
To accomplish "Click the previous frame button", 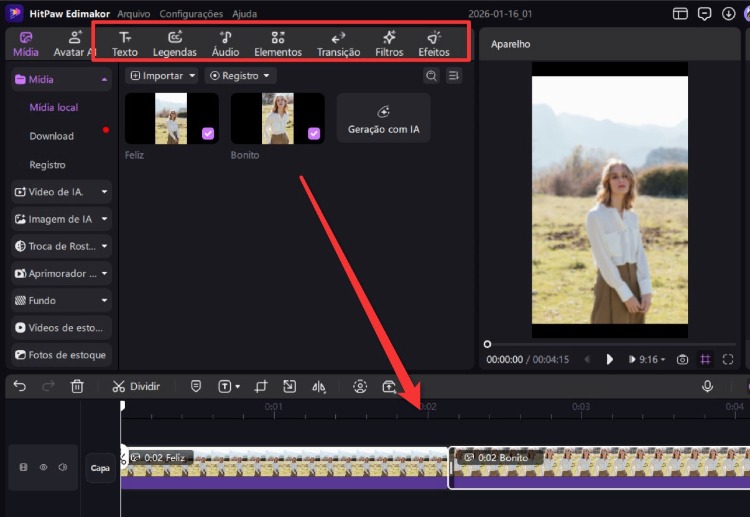I will click(x=587, y=359).
